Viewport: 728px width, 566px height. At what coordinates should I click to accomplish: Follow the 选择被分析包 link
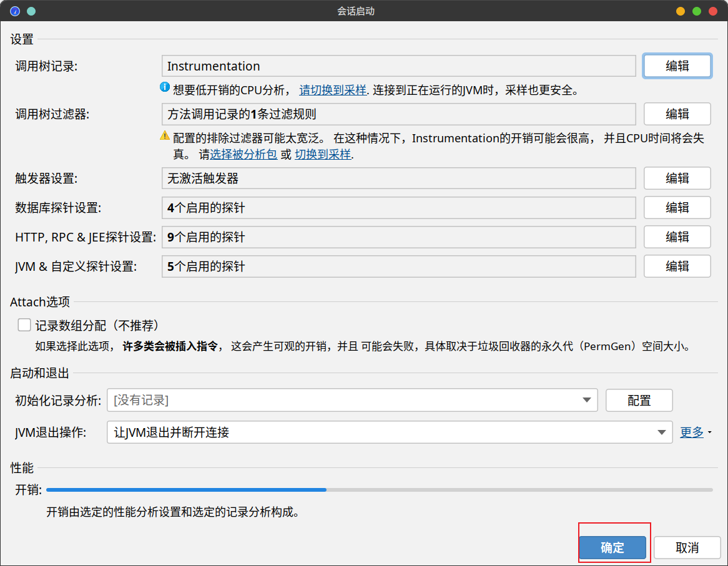point(243,155)
